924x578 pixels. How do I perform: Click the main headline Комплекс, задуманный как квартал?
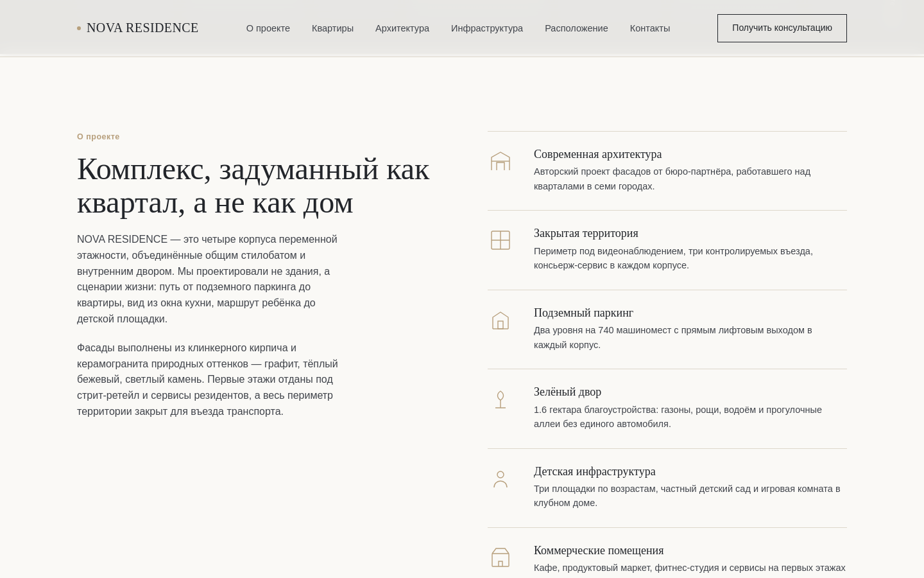pos(253,186)
